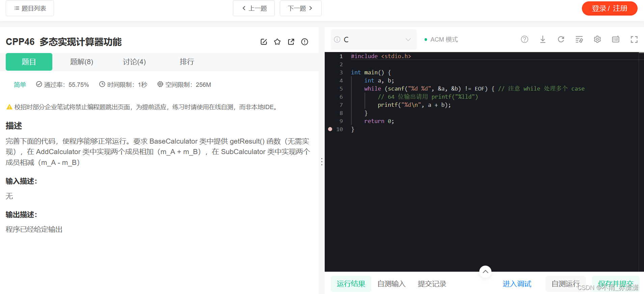
Task: Switch to the 讨论(4) tab
Action: point(134,62)
